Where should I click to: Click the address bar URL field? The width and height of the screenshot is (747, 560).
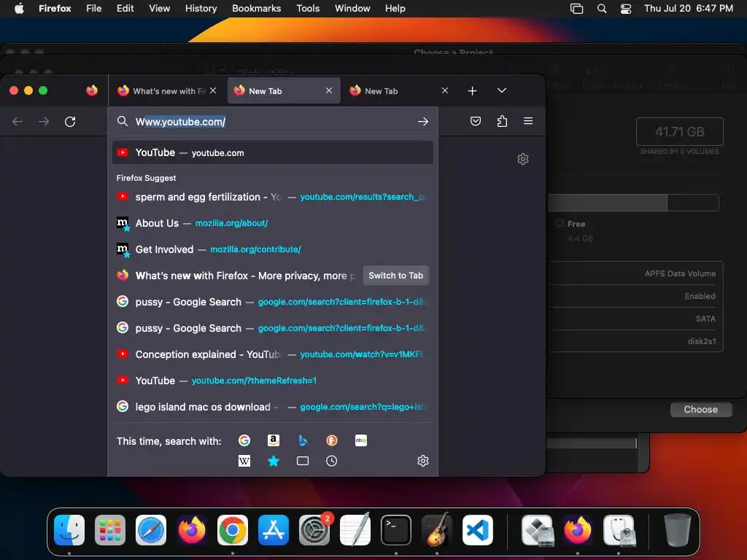(x=271, y=122)
